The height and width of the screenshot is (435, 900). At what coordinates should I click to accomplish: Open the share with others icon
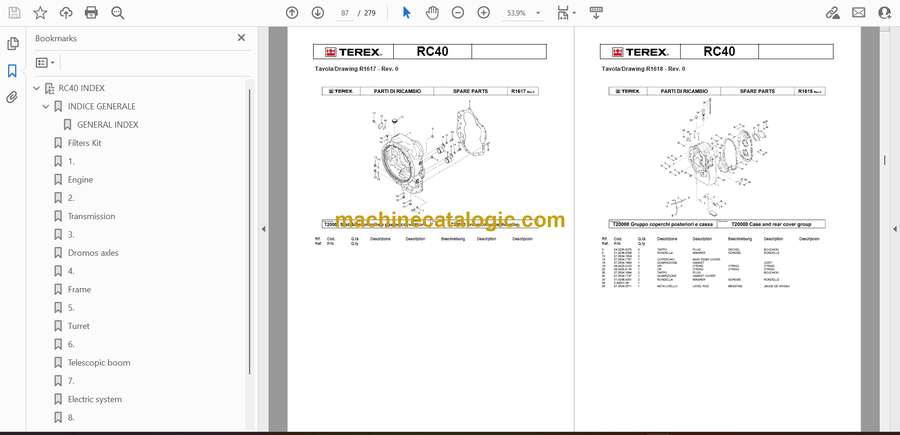885,13
